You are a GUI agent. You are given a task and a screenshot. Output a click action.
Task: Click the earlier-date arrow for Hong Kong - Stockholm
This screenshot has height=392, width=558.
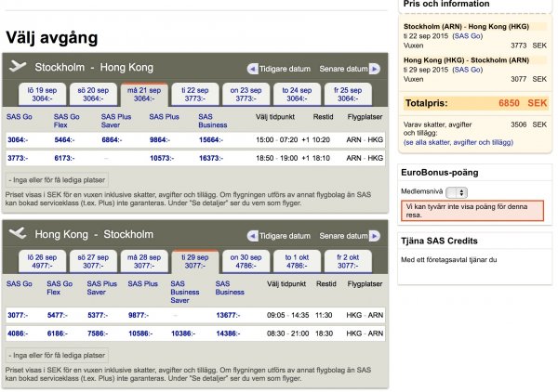coord(252,231)
